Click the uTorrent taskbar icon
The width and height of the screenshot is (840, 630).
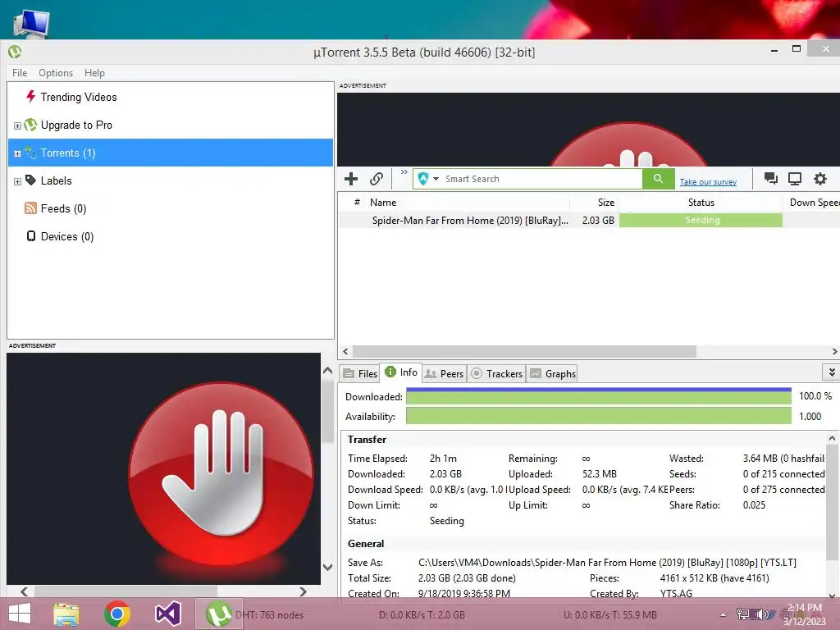(x=218, y=614)
